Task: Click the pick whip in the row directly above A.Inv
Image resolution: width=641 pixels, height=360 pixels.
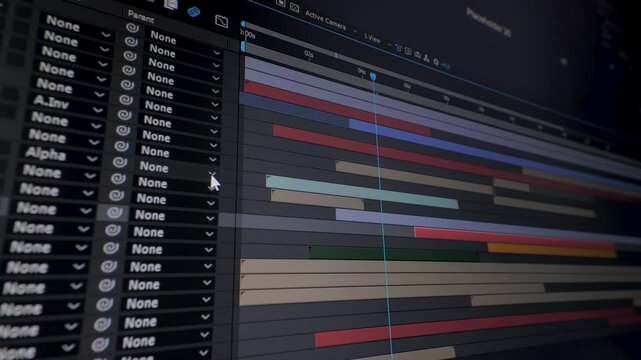Action: (x=126, y=100)
